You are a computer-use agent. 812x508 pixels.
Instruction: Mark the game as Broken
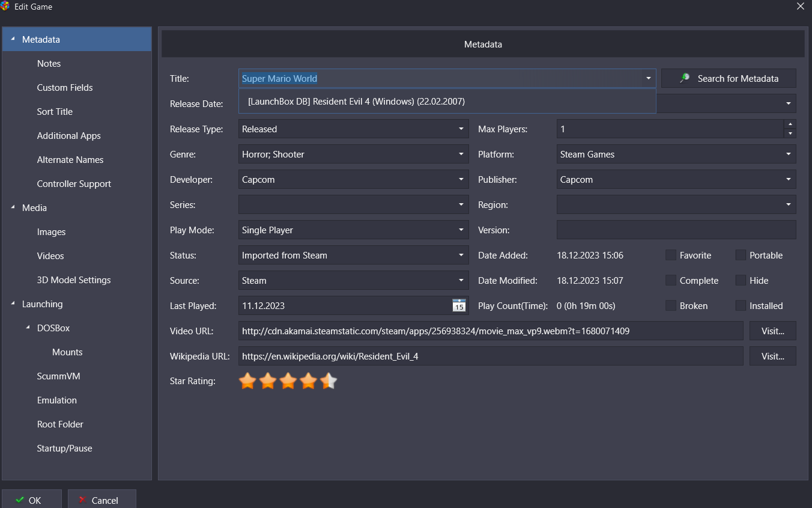[x=671, y=305]
